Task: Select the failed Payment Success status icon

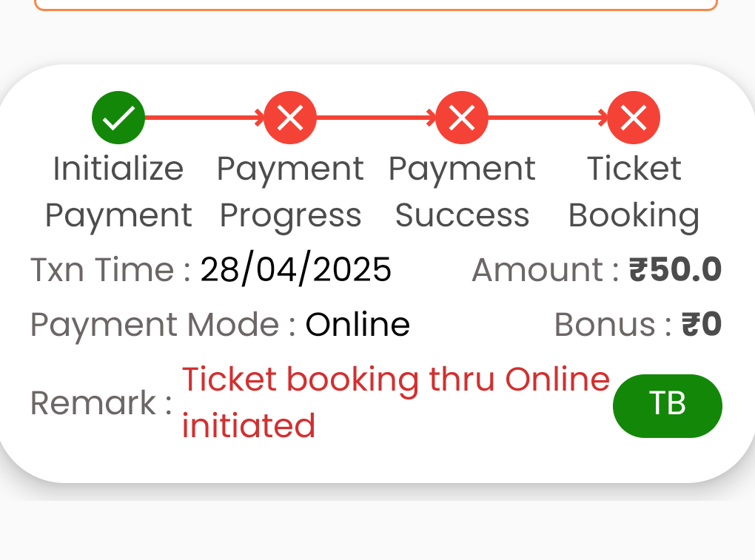Action: (x=462, y=118)
